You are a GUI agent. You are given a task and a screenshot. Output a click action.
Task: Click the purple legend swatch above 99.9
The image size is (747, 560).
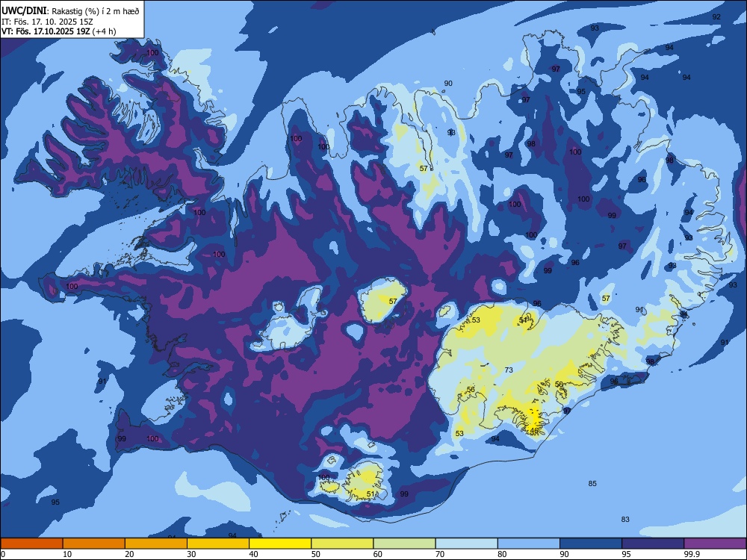pos(715,544)
